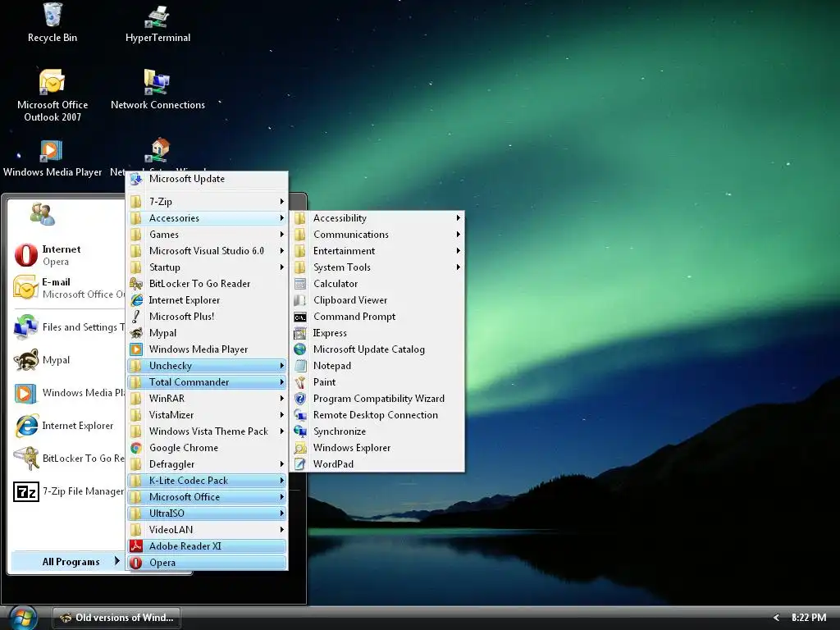Click the Command Prompt icon
840x630 pixels.
300,317
